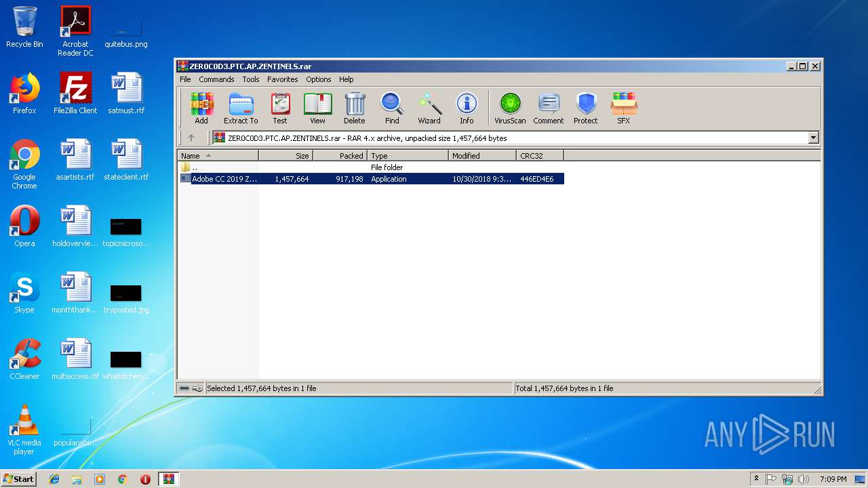Select satmust.rtf desktop file
This screenshot has height=488, width=868.
pos(126,94)
